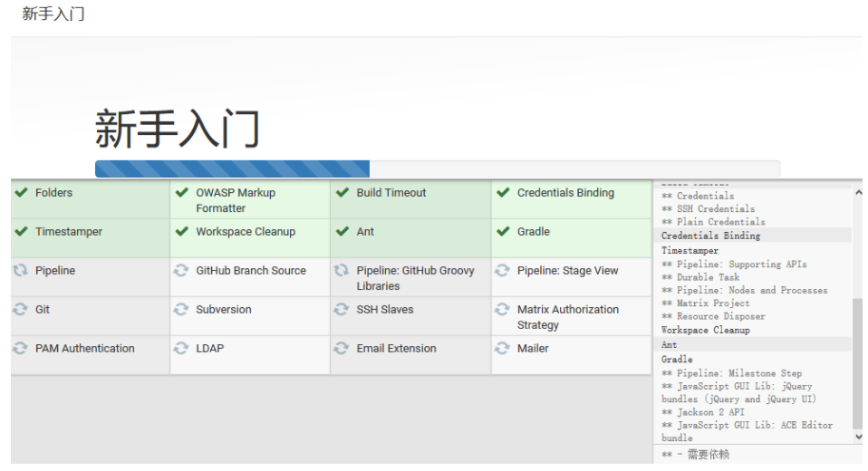This screenshot has height=471, width=868.
Task: Click the checkmark icon beside Ant
Action: click(x=342, y=231)
